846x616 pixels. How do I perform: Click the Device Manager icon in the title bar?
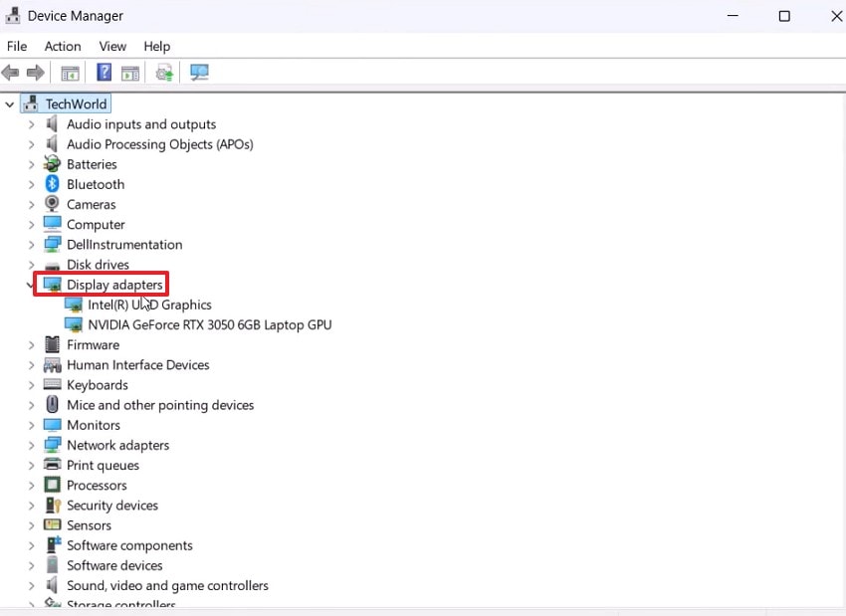pyautogui.click(x=11, y=15)
